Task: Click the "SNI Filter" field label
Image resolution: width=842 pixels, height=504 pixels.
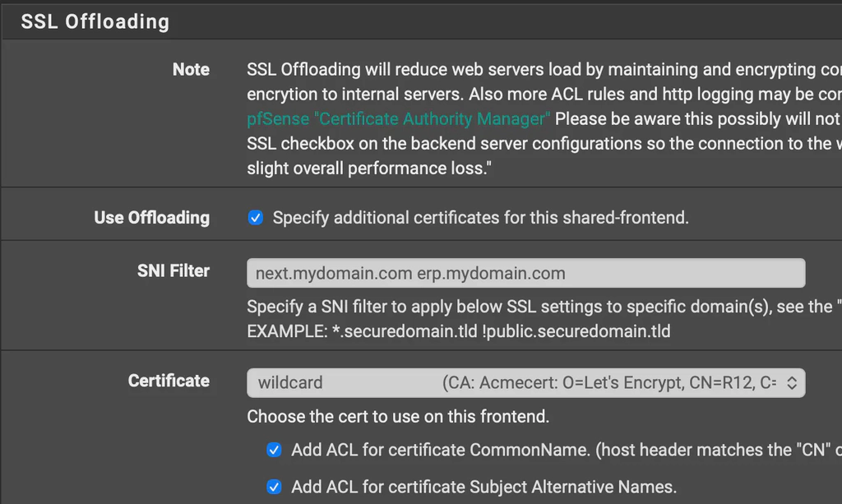Action: (x=173, y=270)
